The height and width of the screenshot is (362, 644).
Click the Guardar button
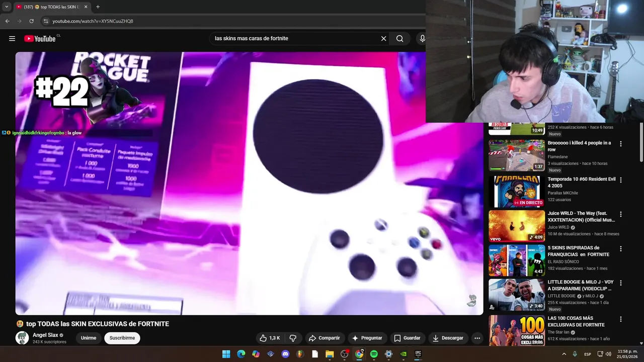pyautogui.click(x=407, y=338)
